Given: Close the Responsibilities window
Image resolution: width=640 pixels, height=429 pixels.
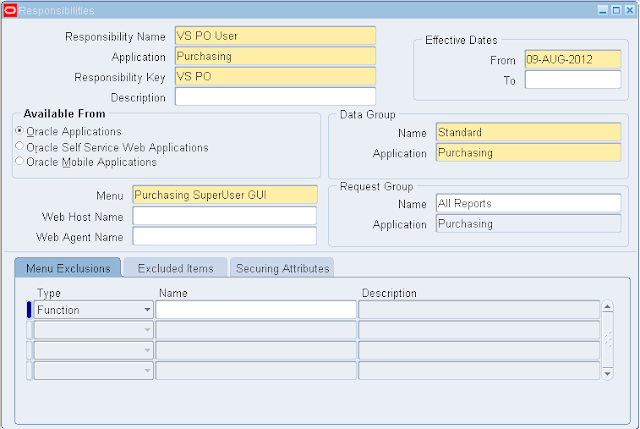Looking at the screenshot, I should pyautogui.click(x=630, y=10).
